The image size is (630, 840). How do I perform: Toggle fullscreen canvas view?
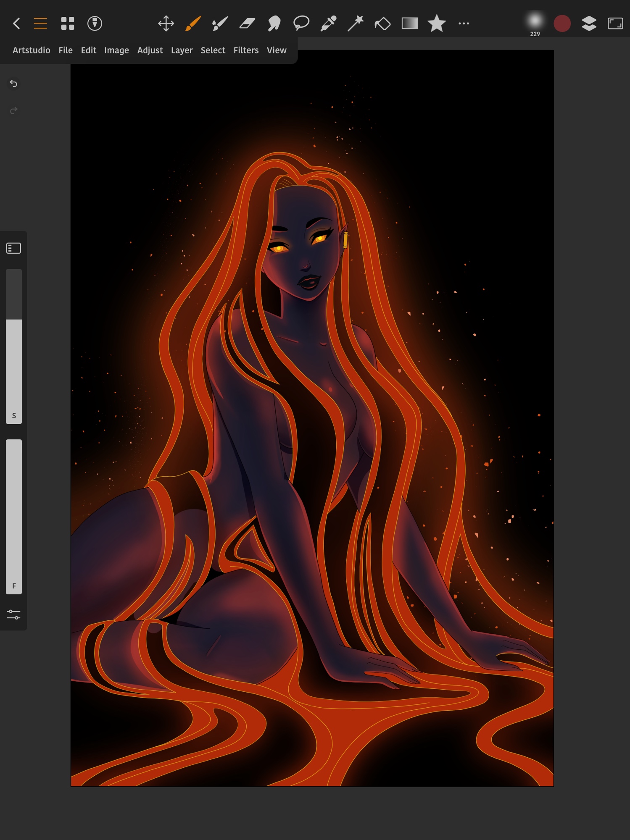[x=615, y=24]
